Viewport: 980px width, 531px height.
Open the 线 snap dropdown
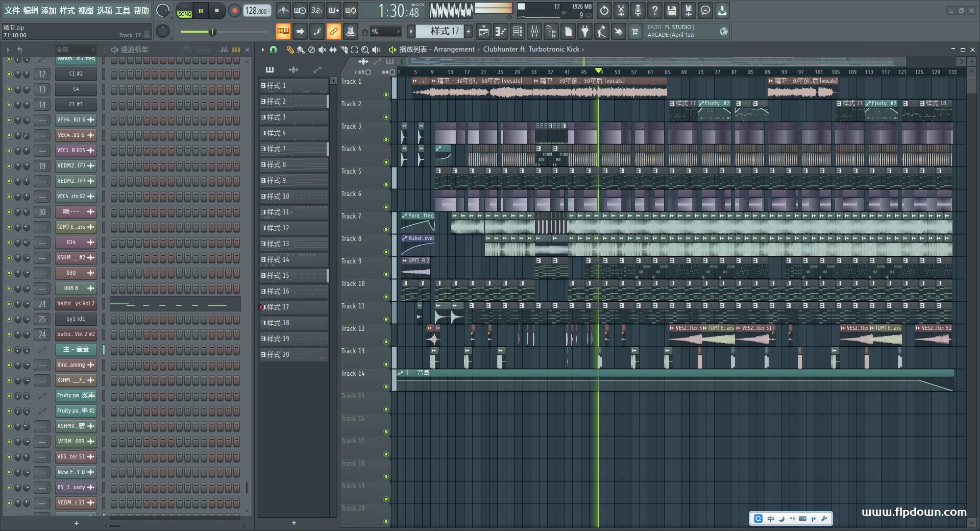point(385,32)
